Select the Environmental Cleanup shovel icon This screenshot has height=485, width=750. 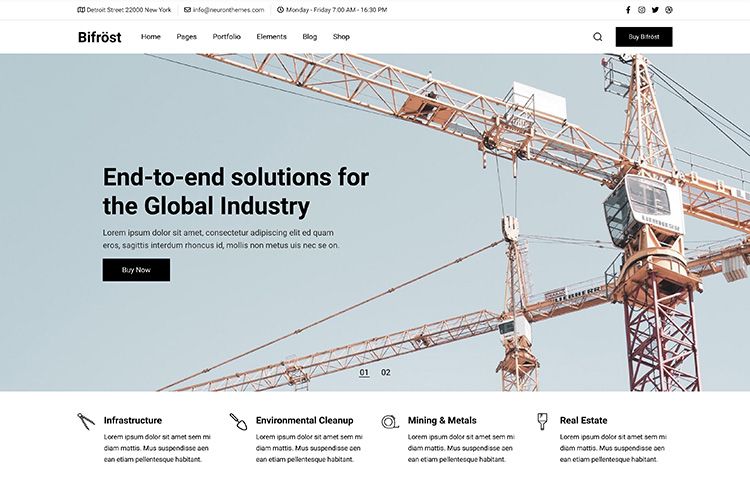[x=238, y=421]
